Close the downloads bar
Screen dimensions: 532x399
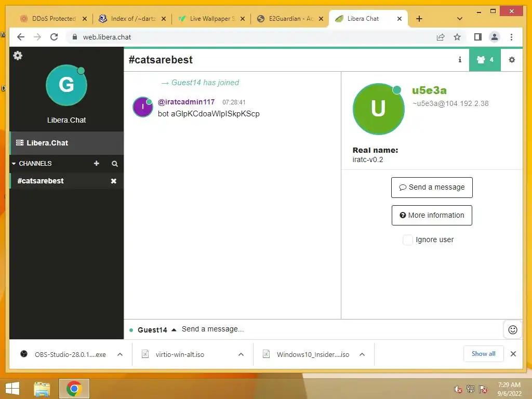(x=513, y=354)
